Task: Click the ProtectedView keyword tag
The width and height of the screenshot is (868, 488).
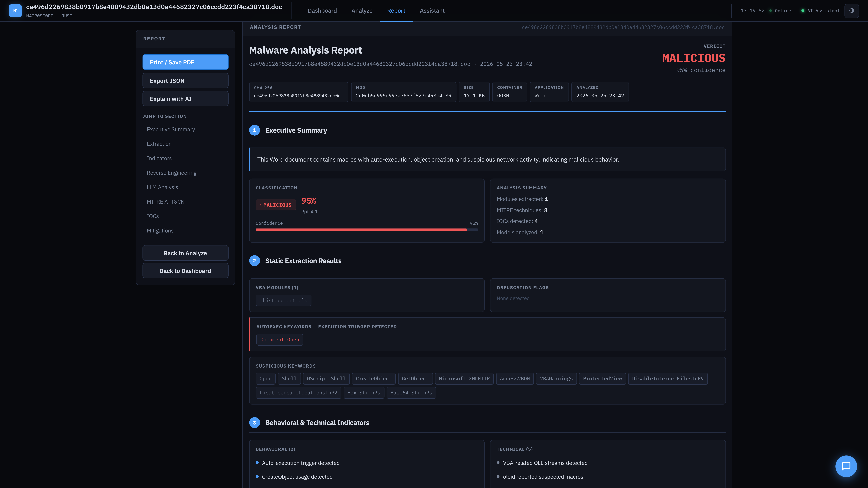Action: click(603, 379)
